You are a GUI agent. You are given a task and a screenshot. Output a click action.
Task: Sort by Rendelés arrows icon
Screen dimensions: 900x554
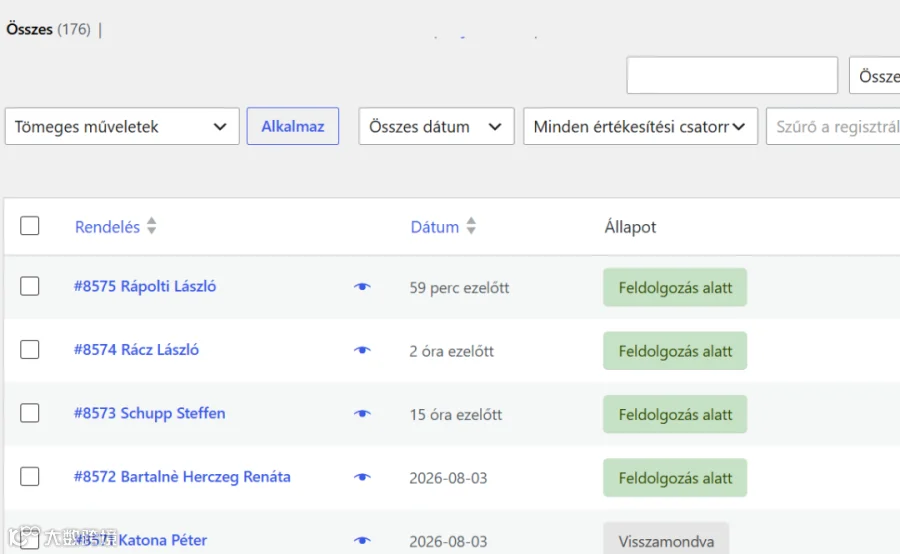[x=152, y=226]
